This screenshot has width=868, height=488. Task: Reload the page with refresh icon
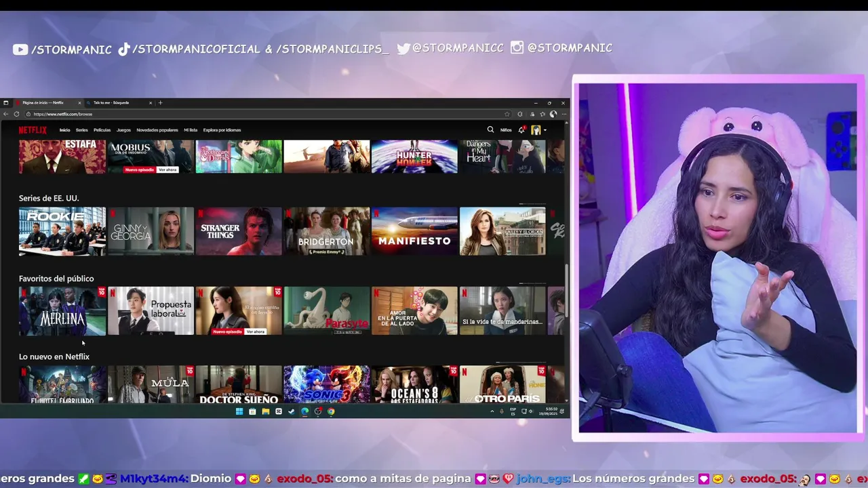16,114
